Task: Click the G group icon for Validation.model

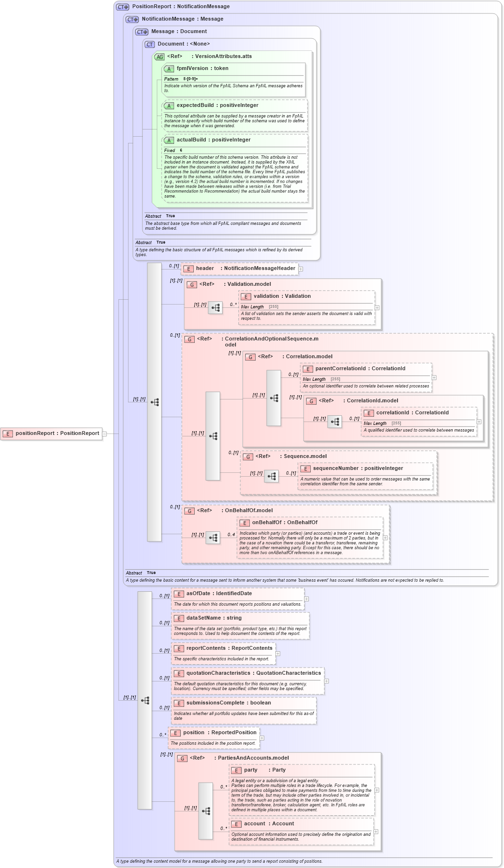Action: click(x=192, y=284)
